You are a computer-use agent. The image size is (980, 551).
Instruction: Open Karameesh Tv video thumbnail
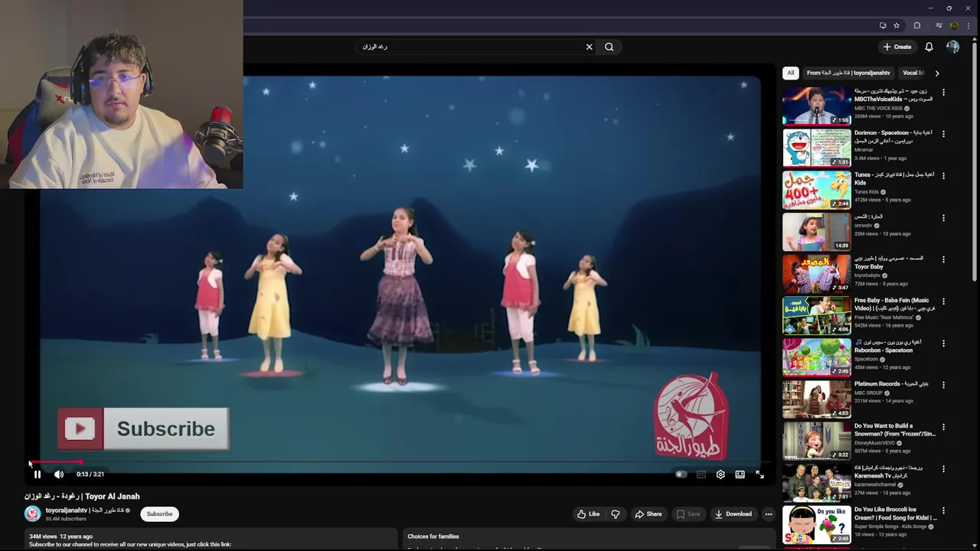click(816, 482)
